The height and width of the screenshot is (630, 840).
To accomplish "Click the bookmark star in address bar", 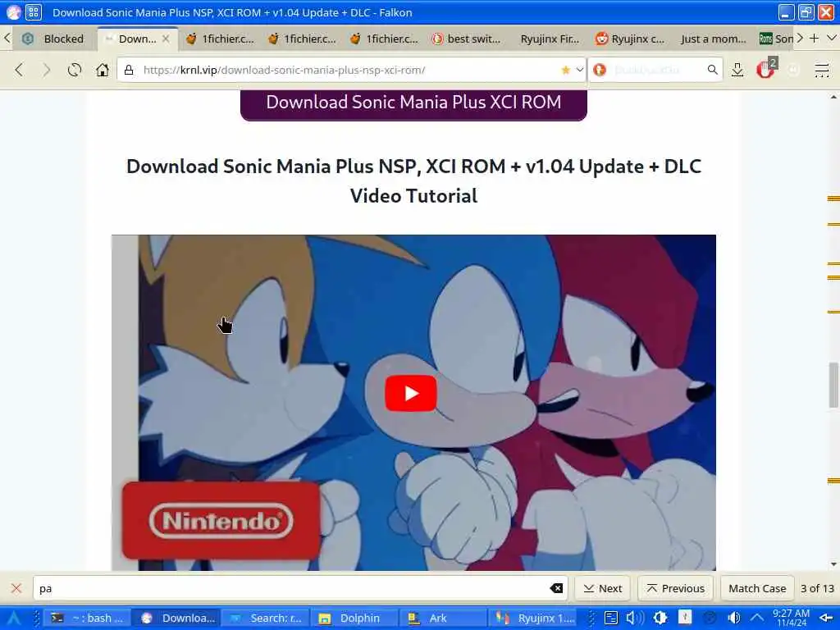I will [565, 70].
